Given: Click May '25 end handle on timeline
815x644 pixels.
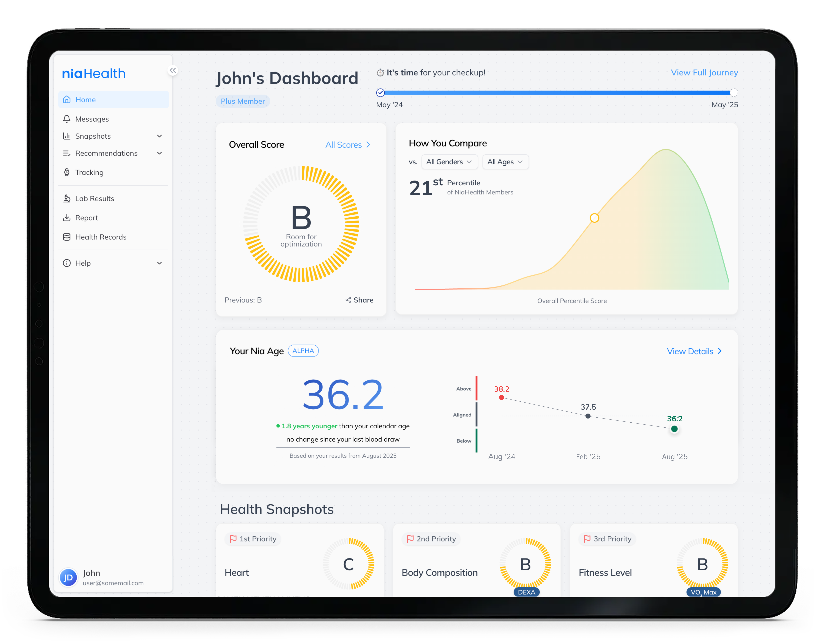Looking at the screenshot, I should (x=733, y=93).
